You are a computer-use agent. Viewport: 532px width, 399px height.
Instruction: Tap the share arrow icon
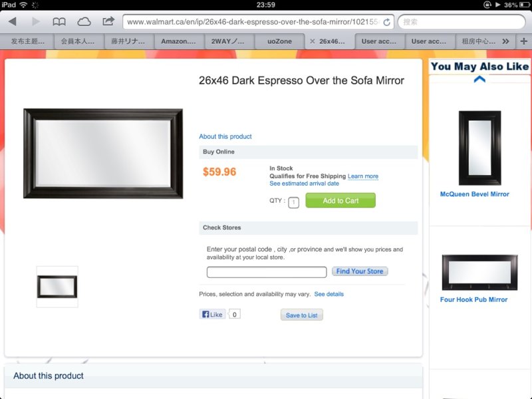[x=108, y=21]
